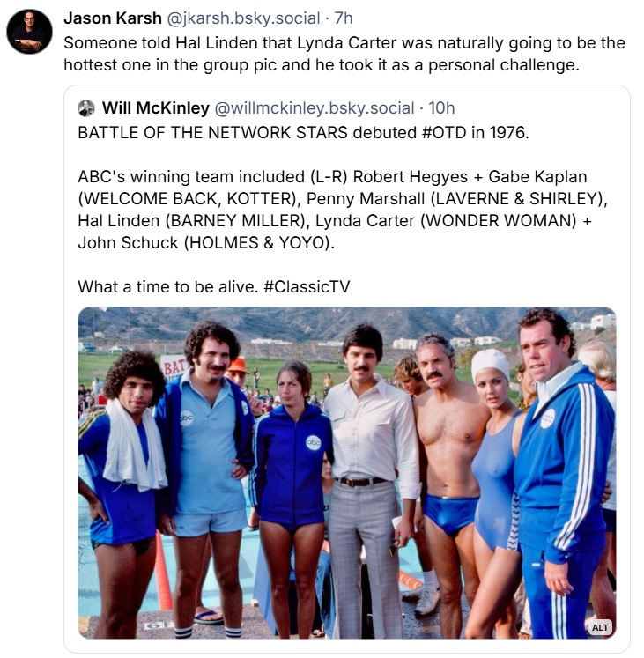Click the Jason Karsh display name
Viewport: 644px width, 658px height.
click(x=113, y=18)
